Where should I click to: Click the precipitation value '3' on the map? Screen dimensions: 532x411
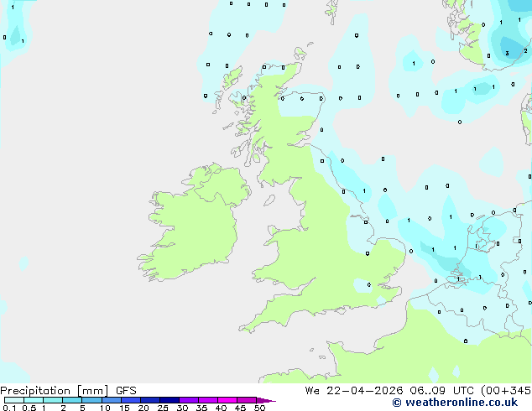point(507,53)
